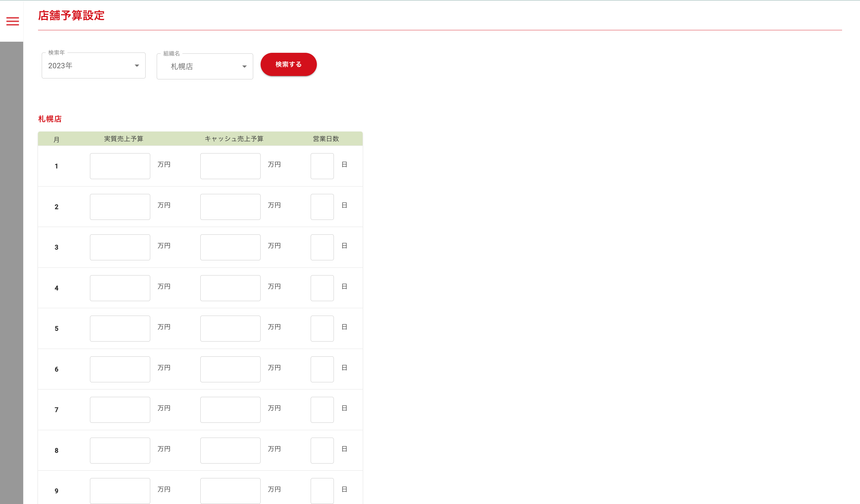Click month 7 営業日数 input box
860x504 pixels.
(x=322, y=409)
